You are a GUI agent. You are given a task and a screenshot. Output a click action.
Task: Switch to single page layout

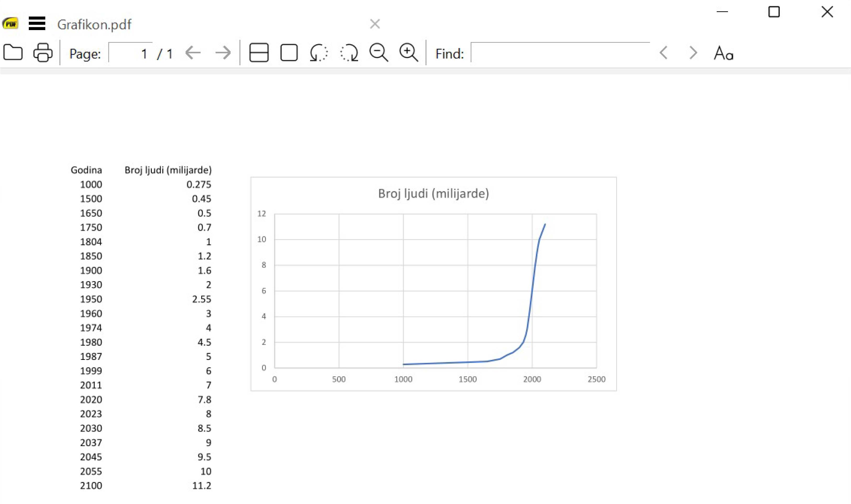point(289,53)
